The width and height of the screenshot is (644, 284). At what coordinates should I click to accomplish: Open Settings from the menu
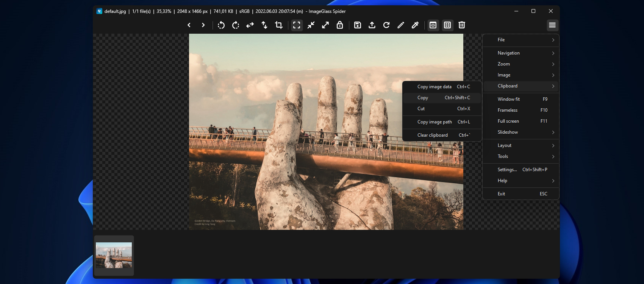click(x=521, y=170)
